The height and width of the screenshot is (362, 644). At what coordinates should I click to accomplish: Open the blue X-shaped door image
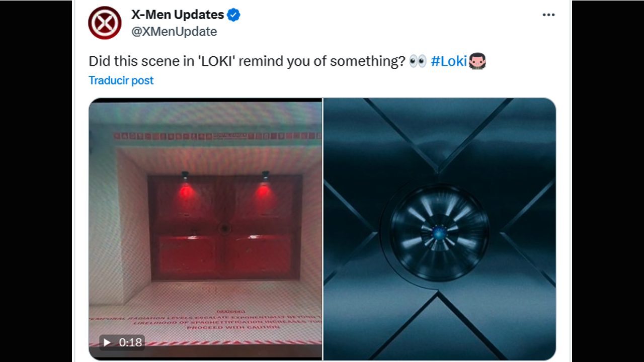pyautogui.click(x=440, y=229)
